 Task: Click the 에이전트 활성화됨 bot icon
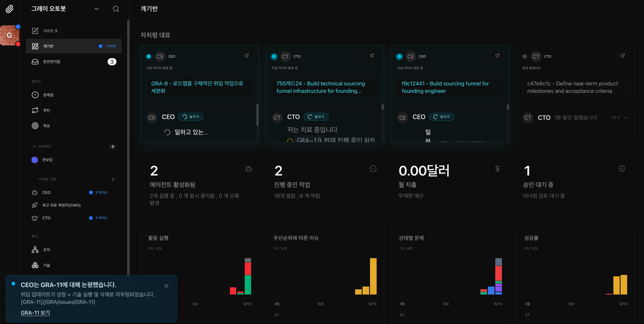[x=249, y=169]
